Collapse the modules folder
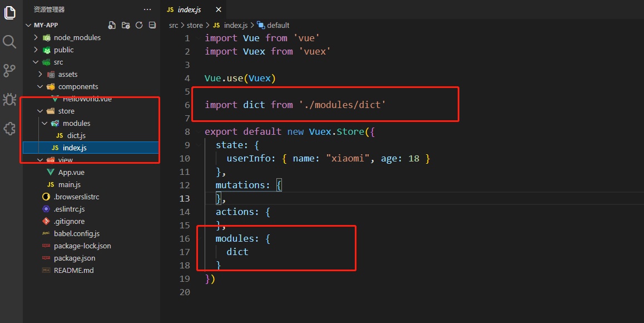Viewport: 644px width, 323px height. (x=44, y=123)
